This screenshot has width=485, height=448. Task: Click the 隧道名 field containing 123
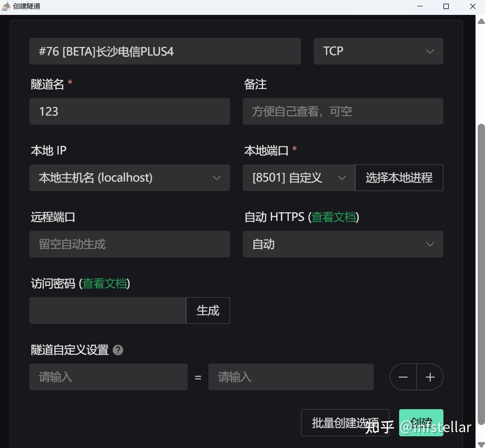point(129,111)
